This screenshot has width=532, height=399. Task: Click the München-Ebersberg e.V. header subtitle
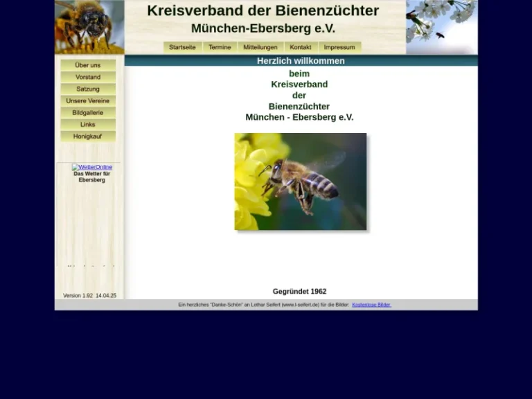(x=263, y=28)
